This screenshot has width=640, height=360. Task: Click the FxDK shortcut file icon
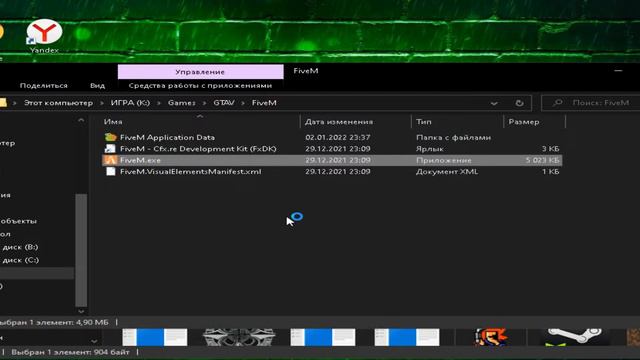click(x=110, y=149)
